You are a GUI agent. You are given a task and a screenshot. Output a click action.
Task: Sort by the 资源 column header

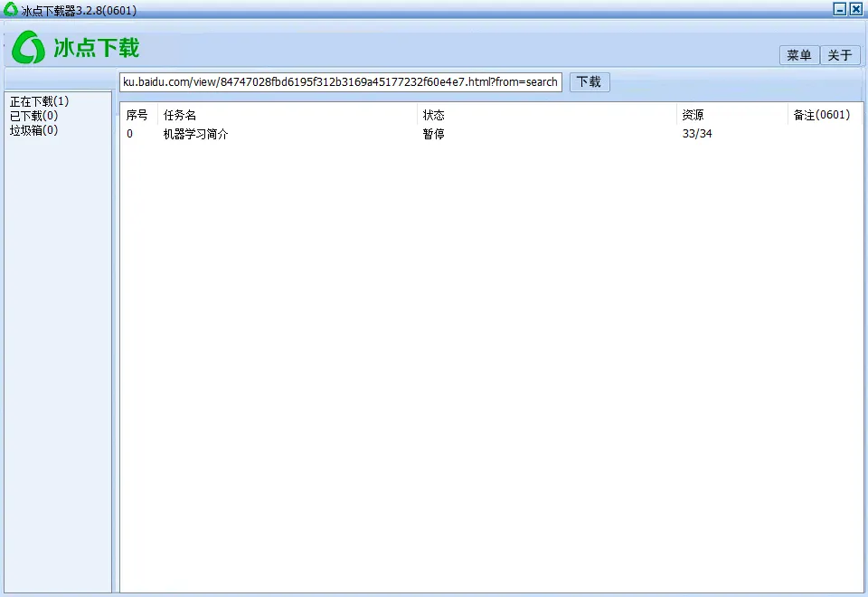(693, 115)
